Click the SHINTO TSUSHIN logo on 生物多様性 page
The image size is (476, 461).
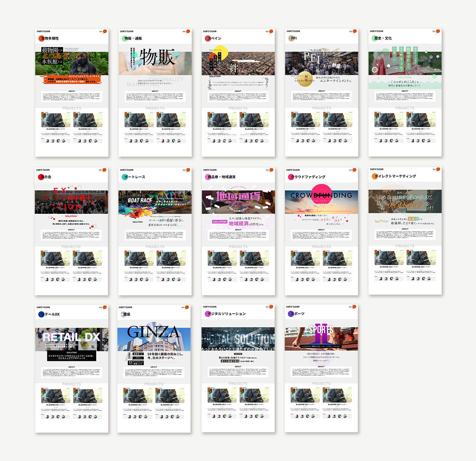[x=43, y=32]
